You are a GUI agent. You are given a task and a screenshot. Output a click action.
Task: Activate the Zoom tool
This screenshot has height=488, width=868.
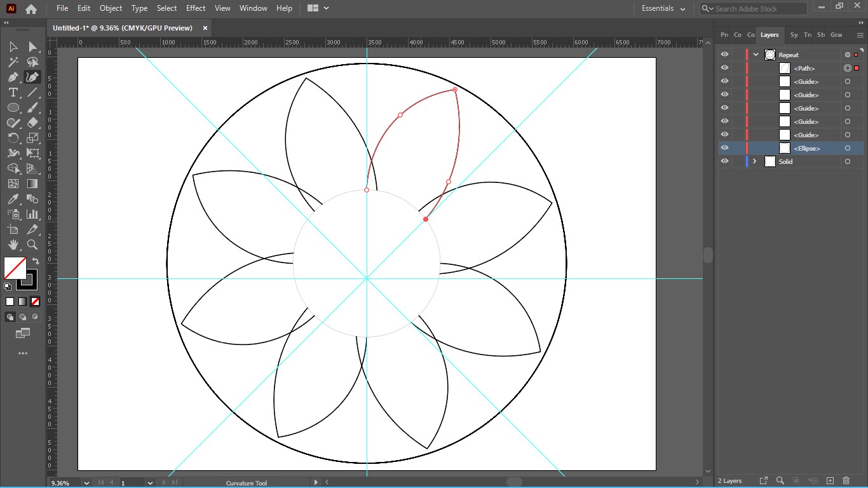pyautogui.click(x=32, y=245)
